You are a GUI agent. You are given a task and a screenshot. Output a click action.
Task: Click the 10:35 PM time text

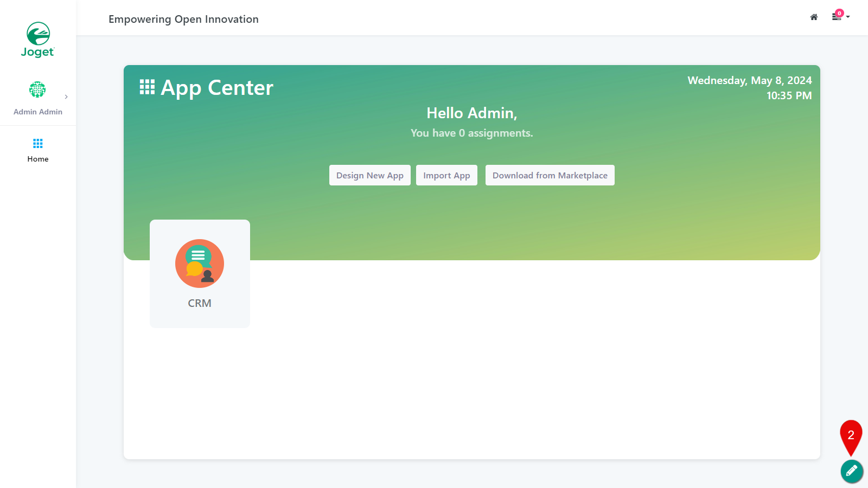pos(789,95)
